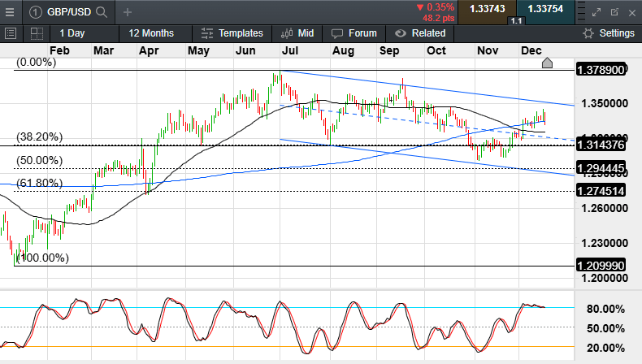Click the sell price 1.33743
The height and width of the screenshot is (364, 642).
coord(488,9)
